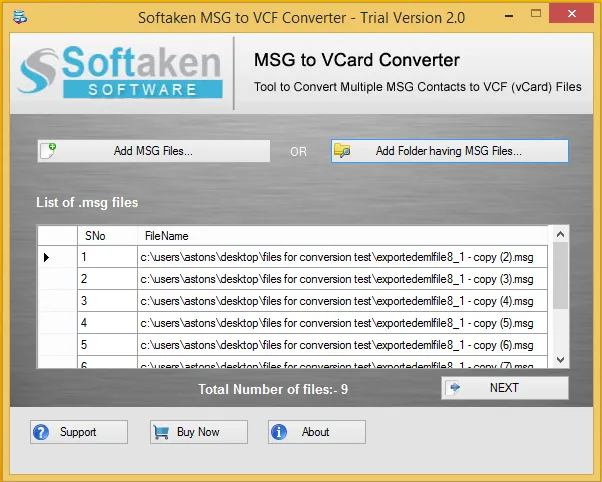
Task: Click the document-plus icon on Add MSG Files
Action: [x=48, y=151]
